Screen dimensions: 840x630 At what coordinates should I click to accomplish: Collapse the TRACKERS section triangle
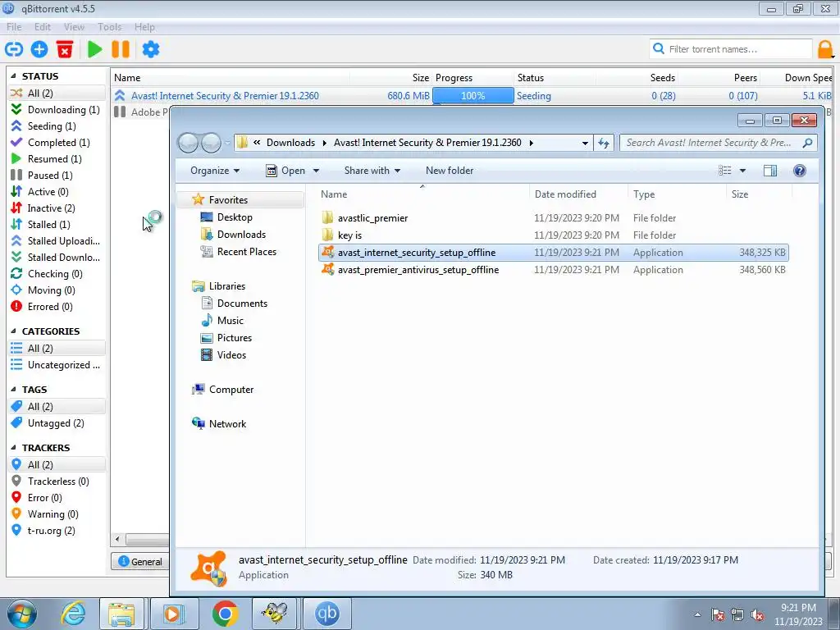click(x=13, y=447)
